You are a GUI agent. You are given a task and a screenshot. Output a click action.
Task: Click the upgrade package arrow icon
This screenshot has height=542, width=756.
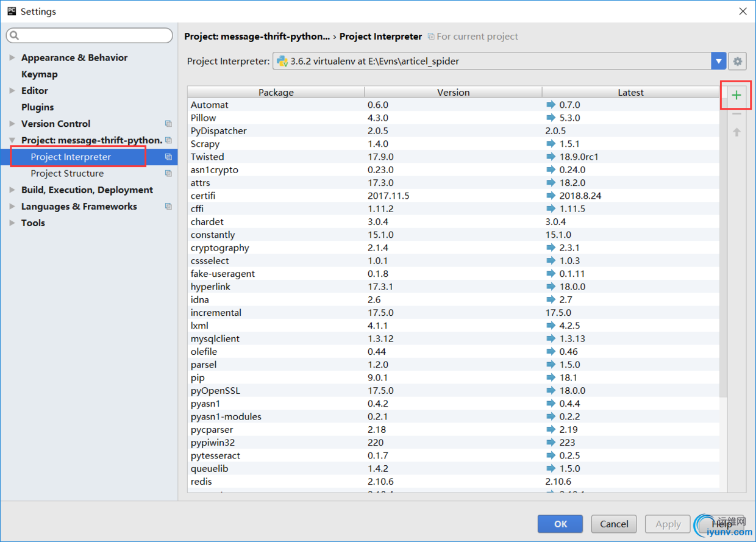[736, 132]
